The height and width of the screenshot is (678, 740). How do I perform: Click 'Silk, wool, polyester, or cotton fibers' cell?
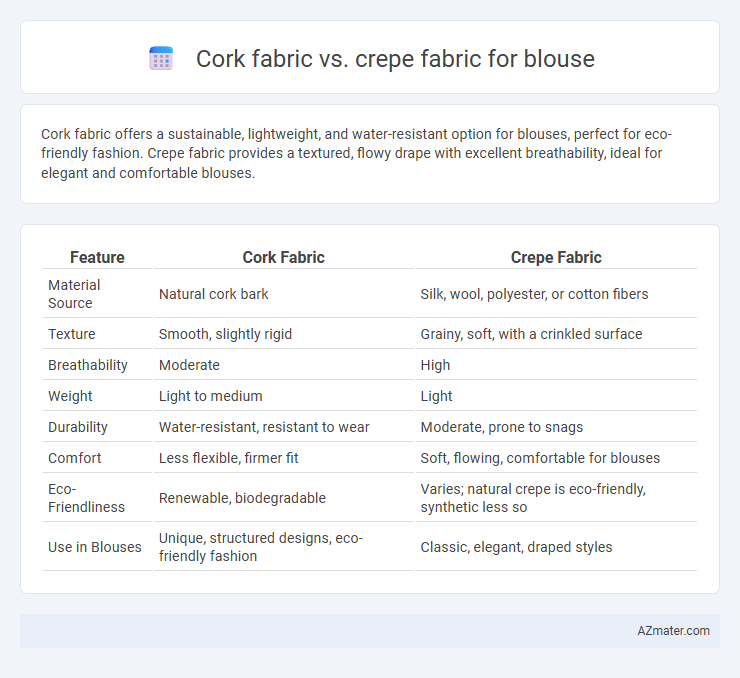(x=534, y=294)
